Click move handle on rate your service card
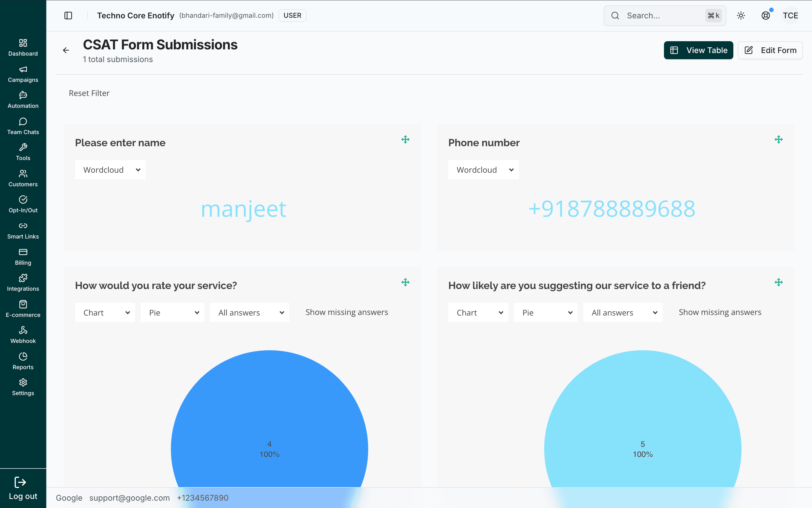This screenshot has height=508, width=812. pyautogui.click(x=405, y=282)
